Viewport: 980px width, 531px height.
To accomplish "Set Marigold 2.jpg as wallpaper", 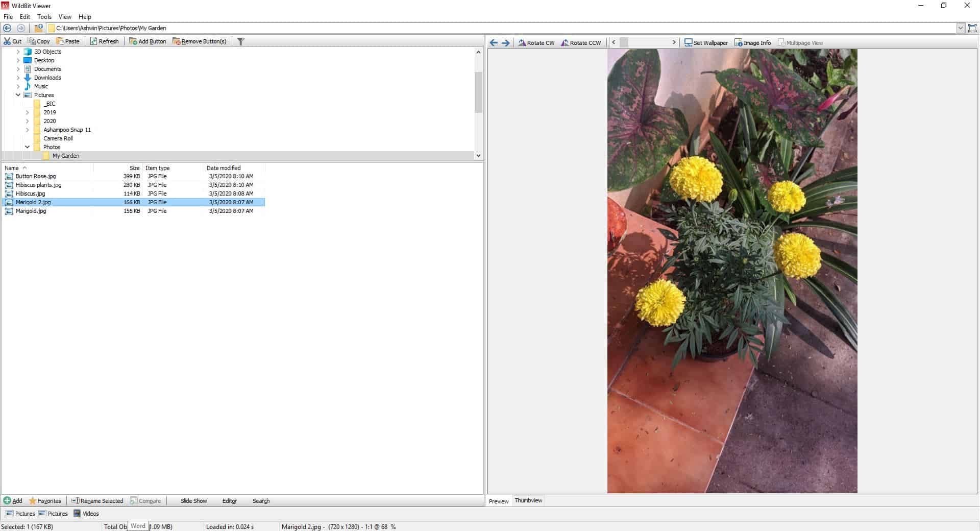I will [706, 43].
